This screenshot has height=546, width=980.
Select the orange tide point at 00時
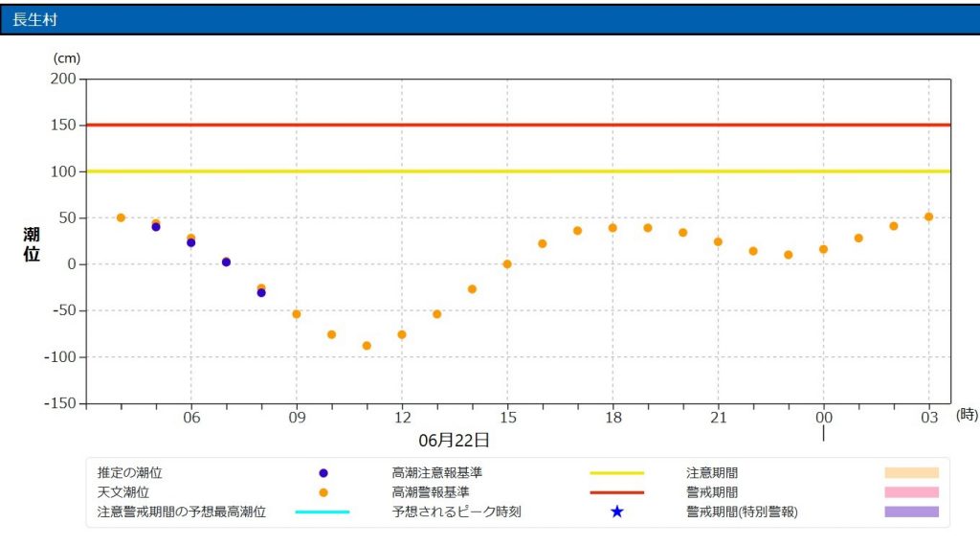[x=823, y=249]
